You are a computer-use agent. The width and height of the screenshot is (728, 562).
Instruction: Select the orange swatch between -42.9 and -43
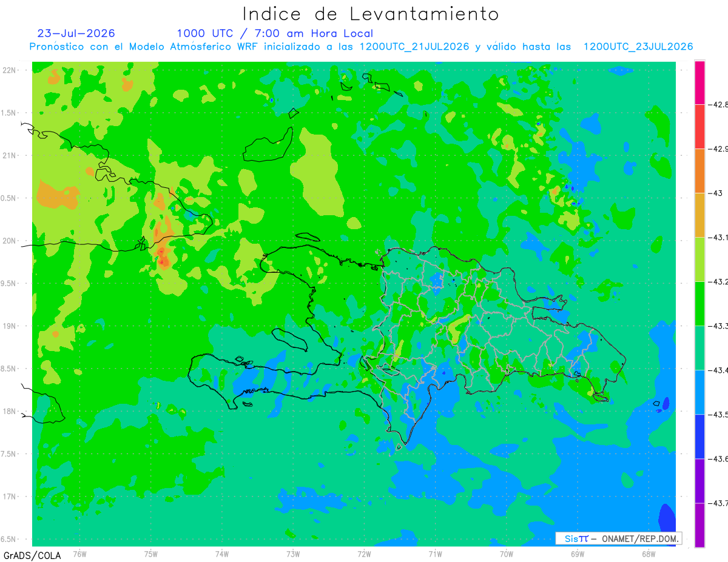click(x=699, y=171)
